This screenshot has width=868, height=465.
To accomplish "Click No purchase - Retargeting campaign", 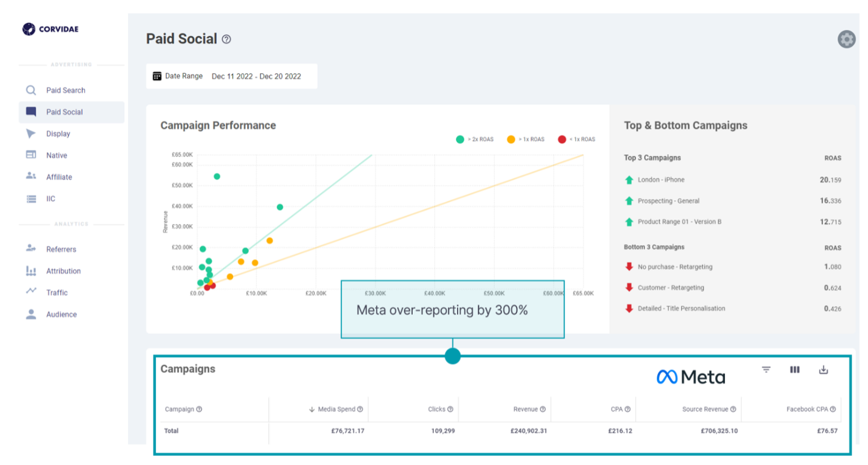I will 675,267.
